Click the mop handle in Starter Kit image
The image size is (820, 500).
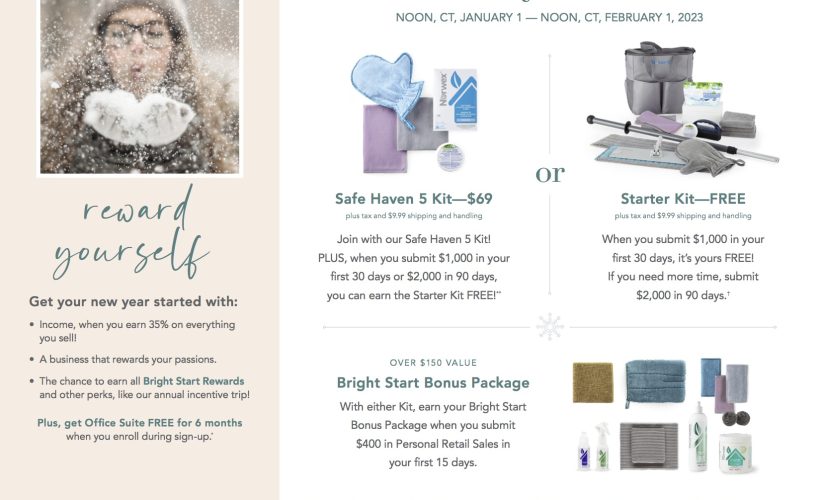682,139
